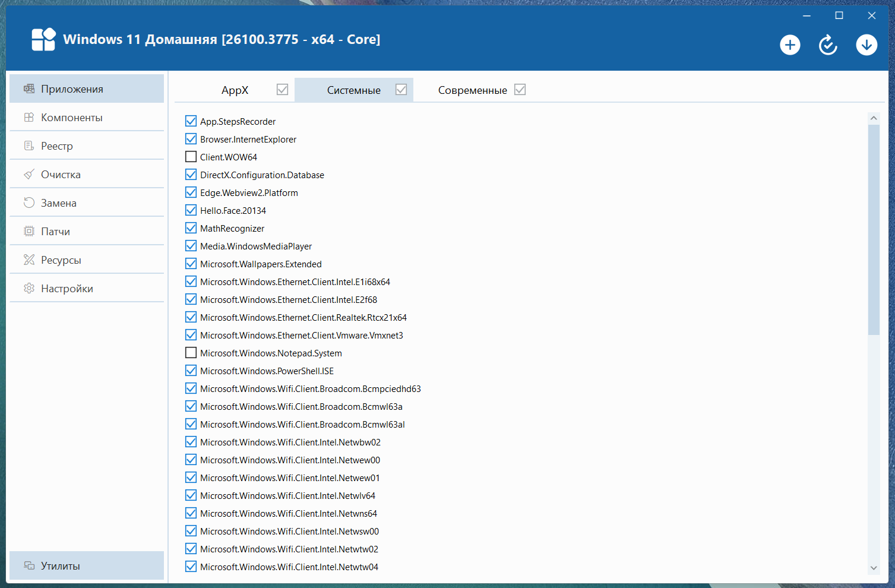The height and width of the screenshot is (588, 895).
Task: Switch to the AppX tab
Action: click(x=235, y=90)
